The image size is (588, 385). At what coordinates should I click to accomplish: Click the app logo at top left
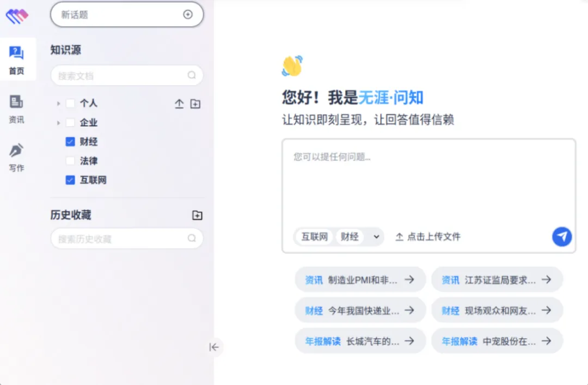[17, 16]
